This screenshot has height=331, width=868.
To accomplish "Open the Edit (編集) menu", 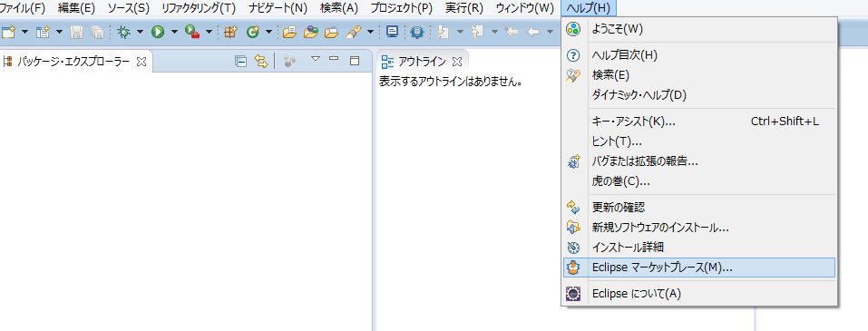I will [76, 8].
